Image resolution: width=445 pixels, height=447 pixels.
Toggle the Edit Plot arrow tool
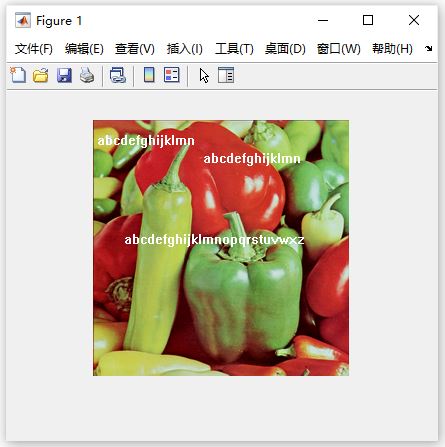point(204,75)
